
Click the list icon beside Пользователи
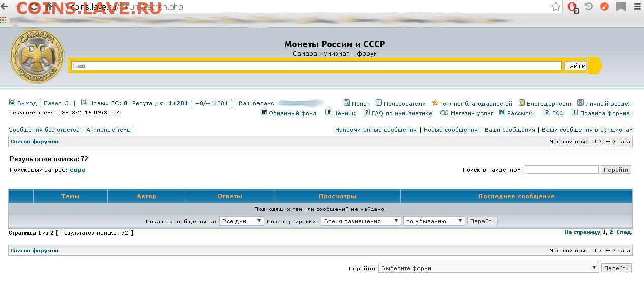click(379, 103)
